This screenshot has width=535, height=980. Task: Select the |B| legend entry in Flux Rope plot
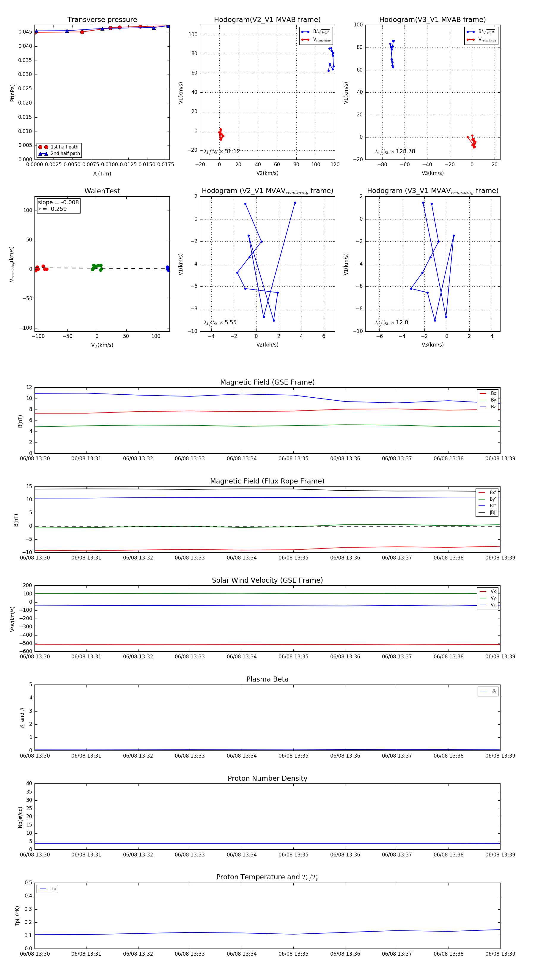click(x=487, y=513)
